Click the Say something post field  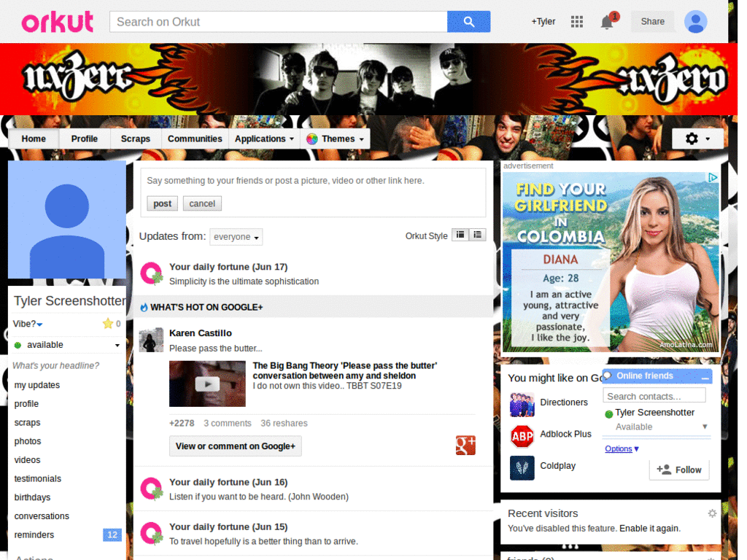pyautogui.click(x=312, y=181)
